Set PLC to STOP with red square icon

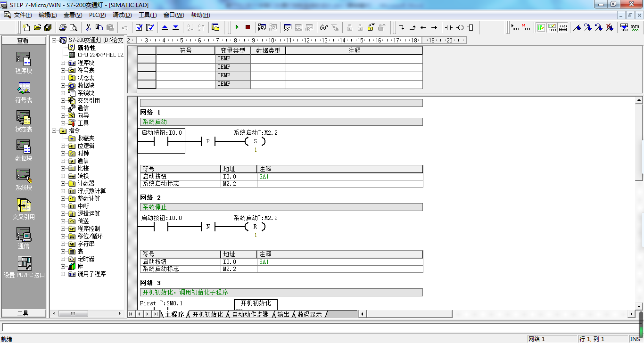[248, 27]
